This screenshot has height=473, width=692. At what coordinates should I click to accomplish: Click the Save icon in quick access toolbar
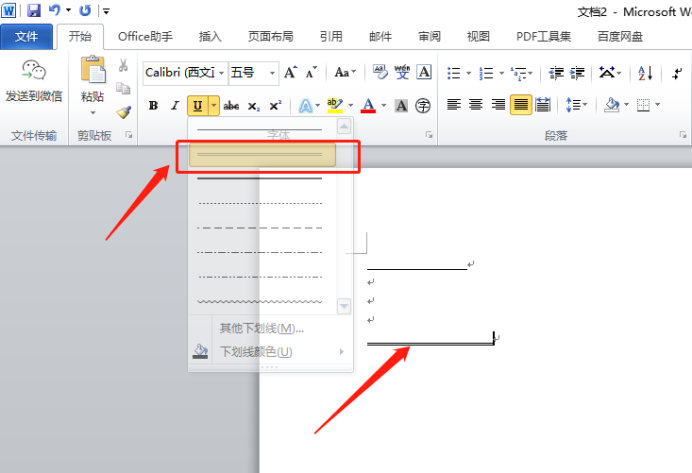click(x=33, y=10)
